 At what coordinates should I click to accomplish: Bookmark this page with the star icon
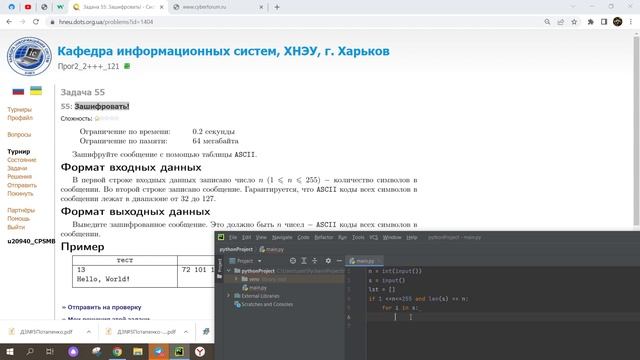[x=574, y=22]
